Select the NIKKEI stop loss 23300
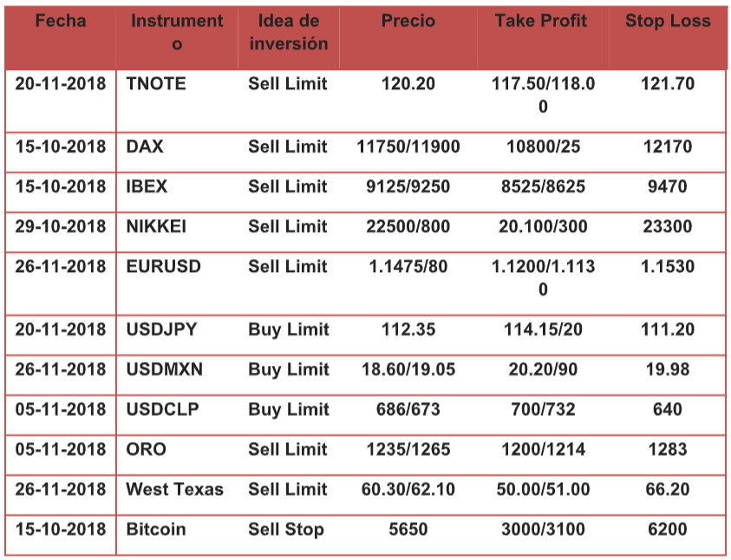The height and width of the screenshot is (560, 731). pyautogui.click(x=668, y=227)
